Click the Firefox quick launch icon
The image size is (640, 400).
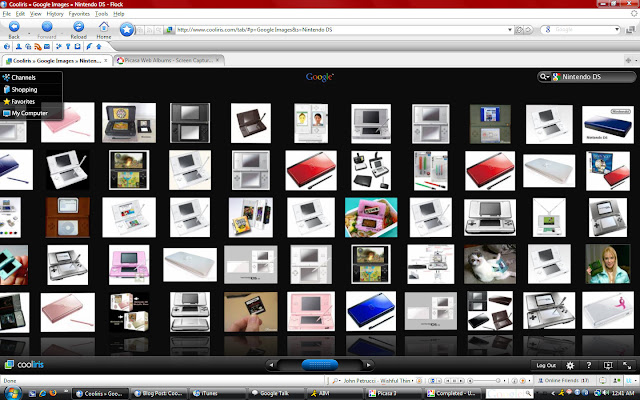53,393
